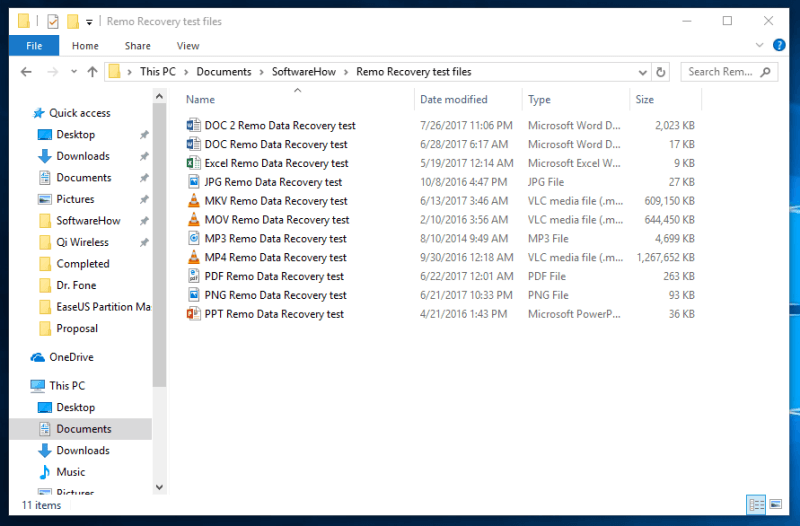
Task: Click the navigation pane scrollbar thumb
Action: pos(159,245)
